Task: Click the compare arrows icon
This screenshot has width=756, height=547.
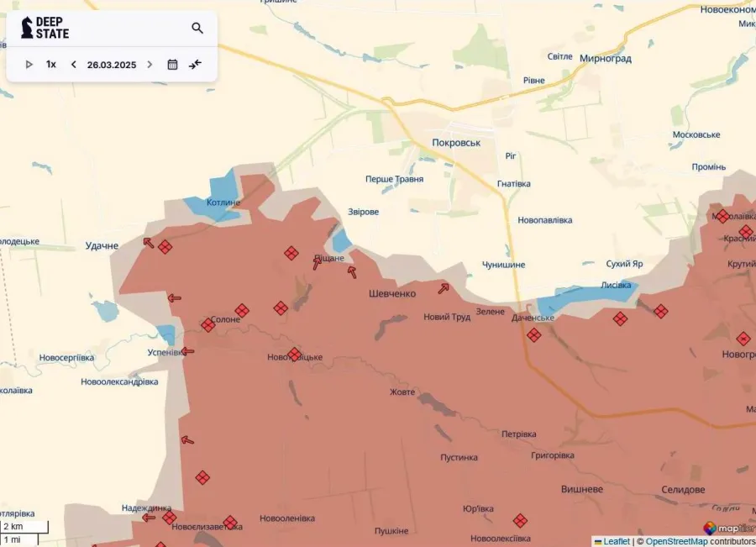Action: (195, 65)
